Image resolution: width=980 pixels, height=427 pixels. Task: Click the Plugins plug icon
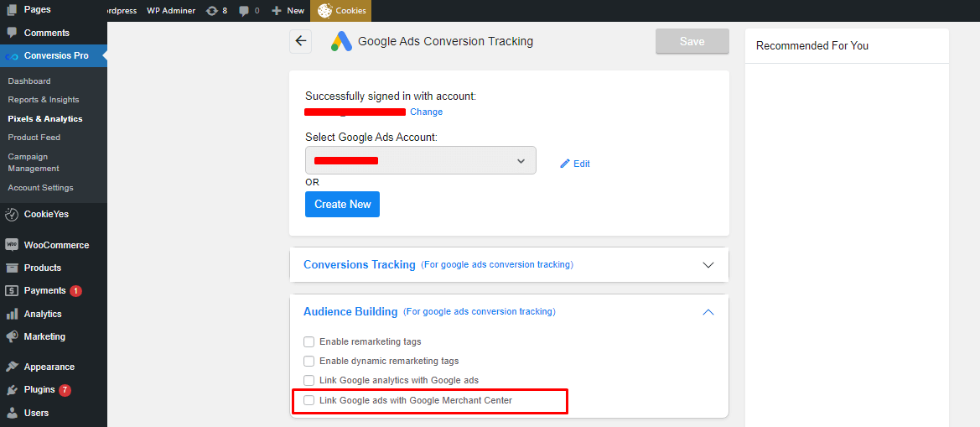click(x=11, y=389)
